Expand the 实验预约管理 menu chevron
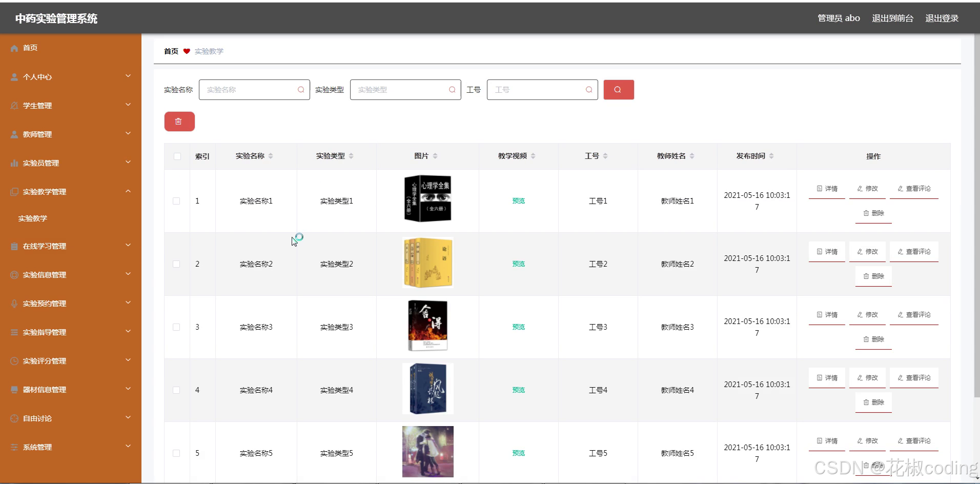Viewport: 980px width, 484px height. (x=128, y=302)
